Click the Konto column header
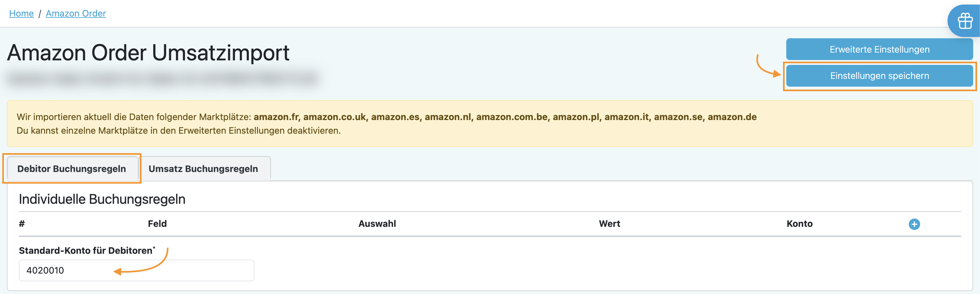Screen dimensions: 980x294 coord(799,224)
